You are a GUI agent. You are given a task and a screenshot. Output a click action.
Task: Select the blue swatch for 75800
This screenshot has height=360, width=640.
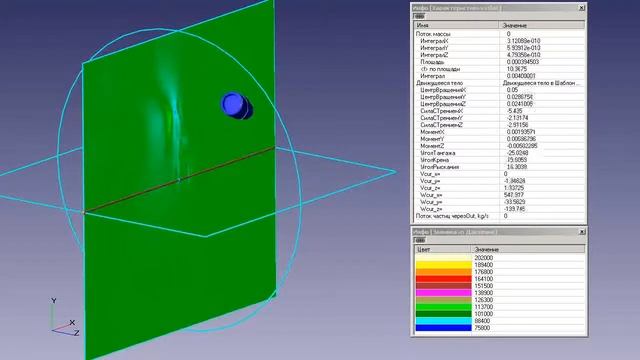point(443,328)
